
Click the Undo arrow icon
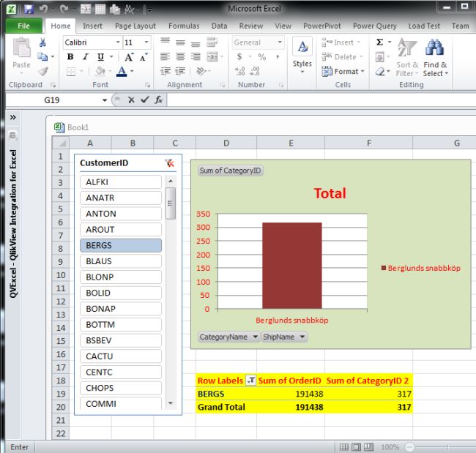[x=43, y=9]
